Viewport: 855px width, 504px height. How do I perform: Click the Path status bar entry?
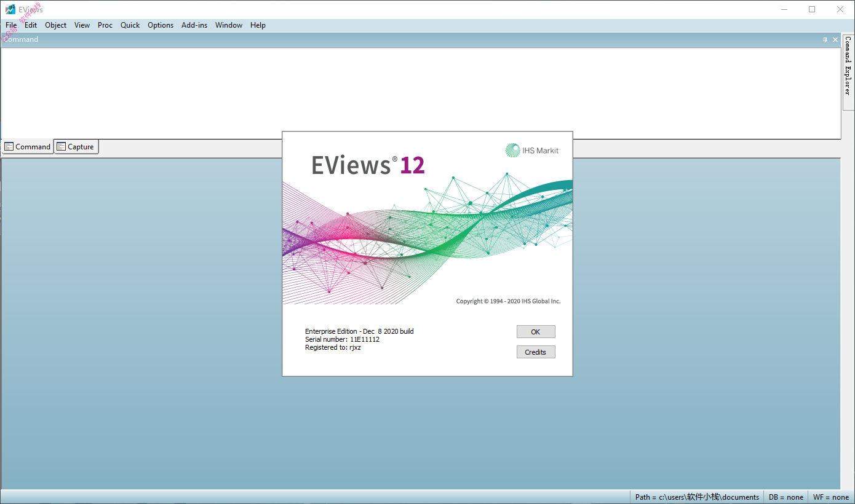(697, 497)
